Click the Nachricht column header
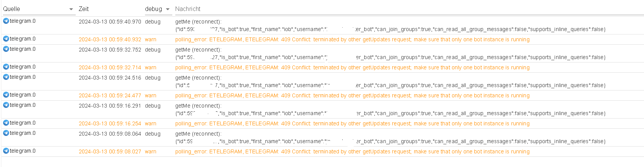644x167 pixels. (188, 9)
